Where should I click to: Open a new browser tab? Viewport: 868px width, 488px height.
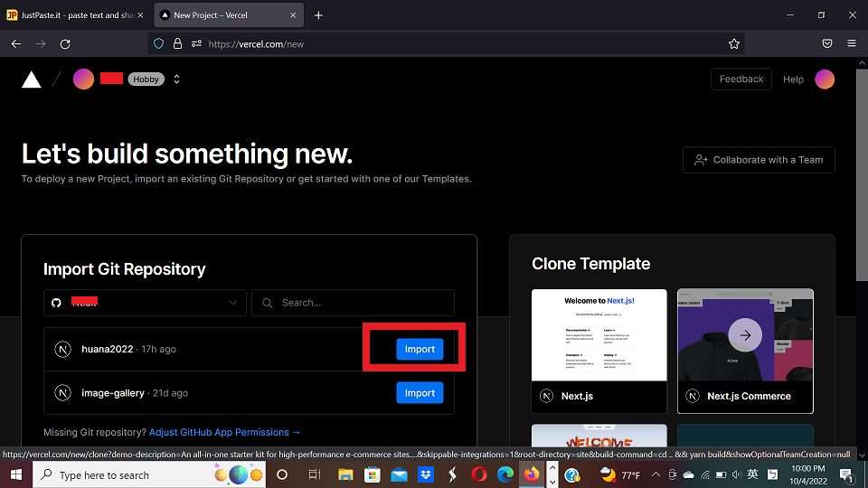click(x=318, y=15)
